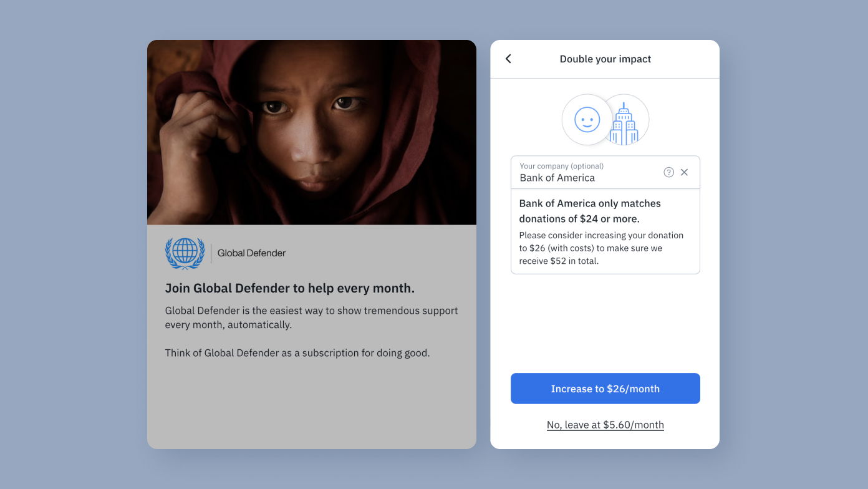Click the child portrait hero image
The image size is (868, 489).
[x=311, y=132]
